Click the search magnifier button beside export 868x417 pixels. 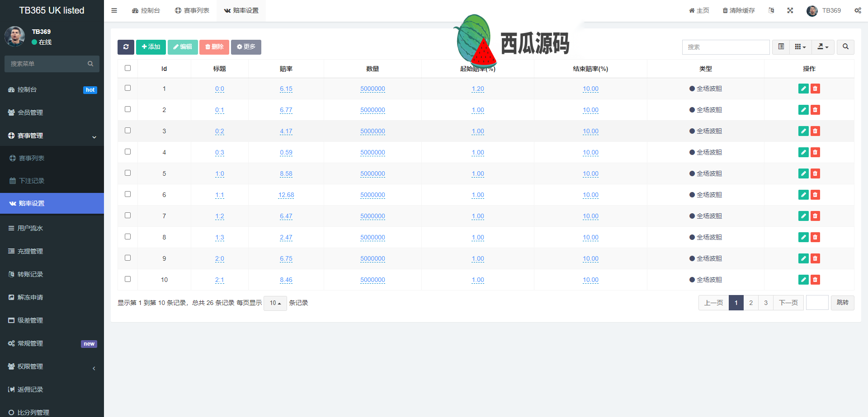(845, 47)
